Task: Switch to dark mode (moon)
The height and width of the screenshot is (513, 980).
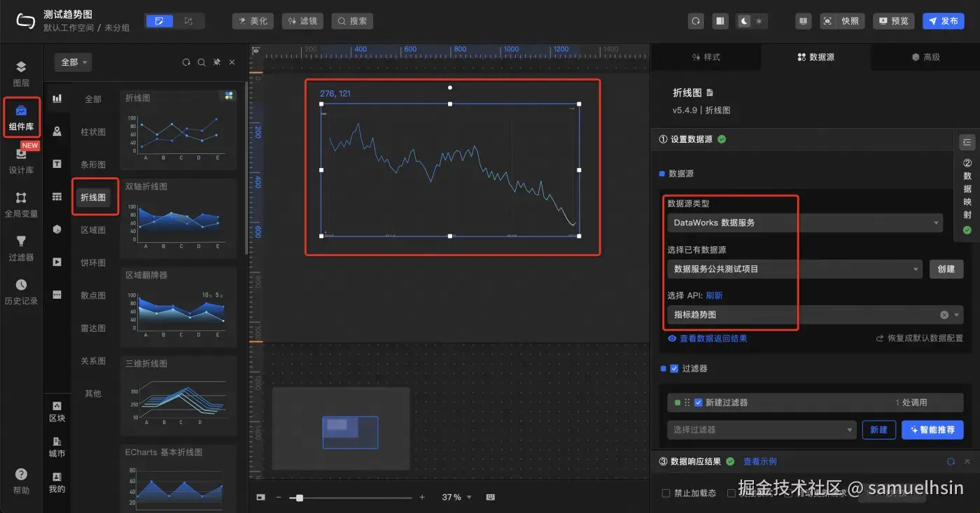Action: [x=743, y=21]
